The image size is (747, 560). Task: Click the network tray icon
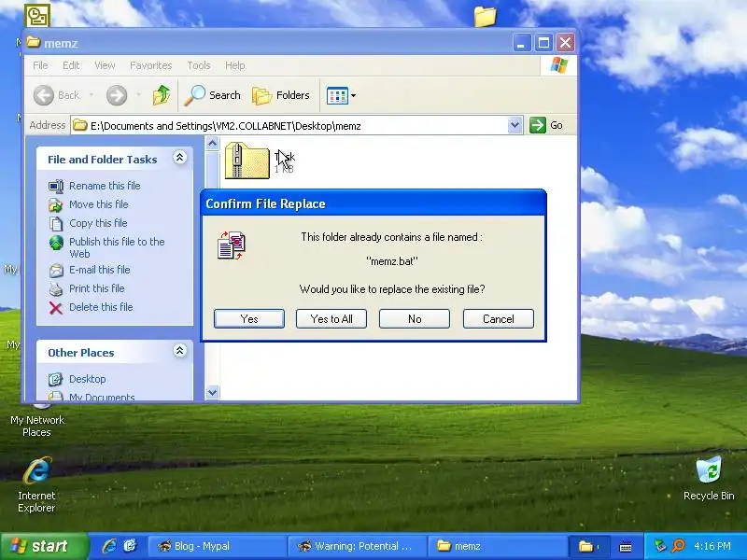[660, 546]
